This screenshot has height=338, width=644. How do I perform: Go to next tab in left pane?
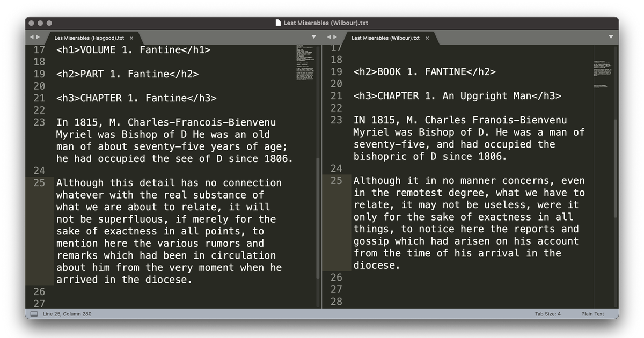tap(38, 37)
